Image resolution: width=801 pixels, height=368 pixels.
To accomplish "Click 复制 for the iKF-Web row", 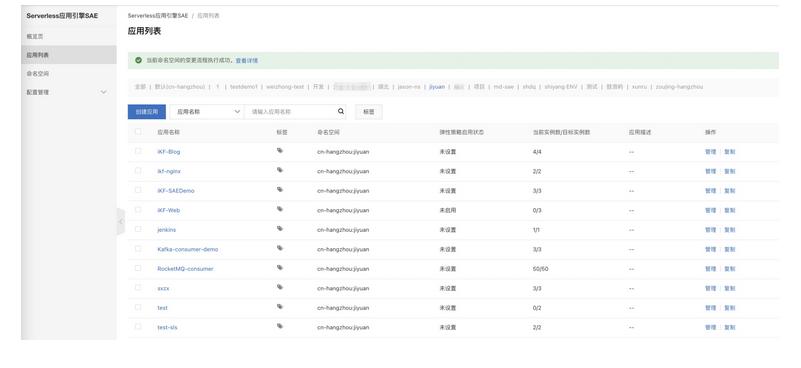I will 729,211.
